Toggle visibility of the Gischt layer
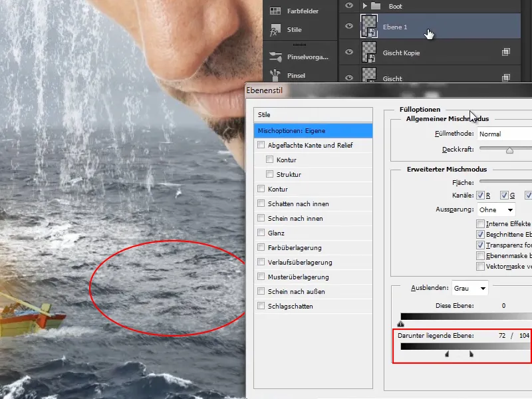This screenshot has height=399, width=532. pyautogui.click(x=348, y=78)
